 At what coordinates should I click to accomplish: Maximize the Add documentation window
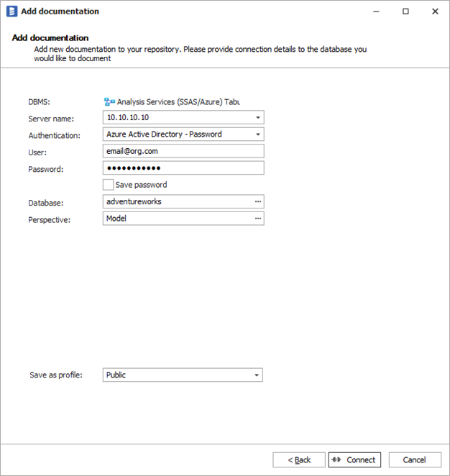(x=405, y=12)
